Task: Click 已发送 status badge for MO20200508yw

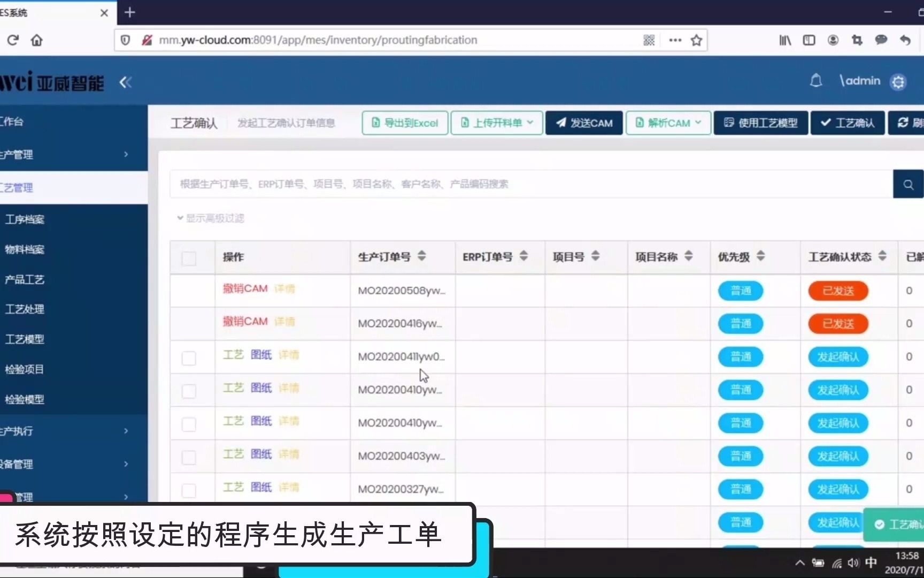Action: pyautogui.click(x=838, y=291)
